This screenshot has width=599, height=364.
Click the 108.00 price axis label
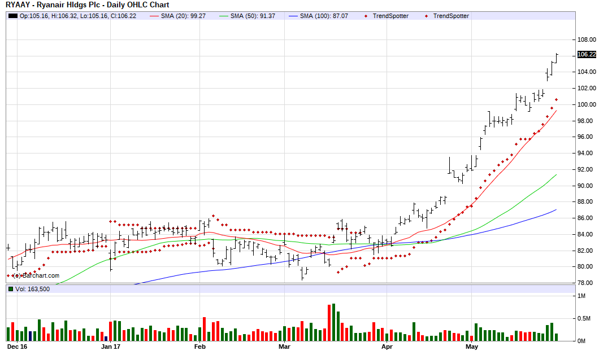(x=587, y=40)
